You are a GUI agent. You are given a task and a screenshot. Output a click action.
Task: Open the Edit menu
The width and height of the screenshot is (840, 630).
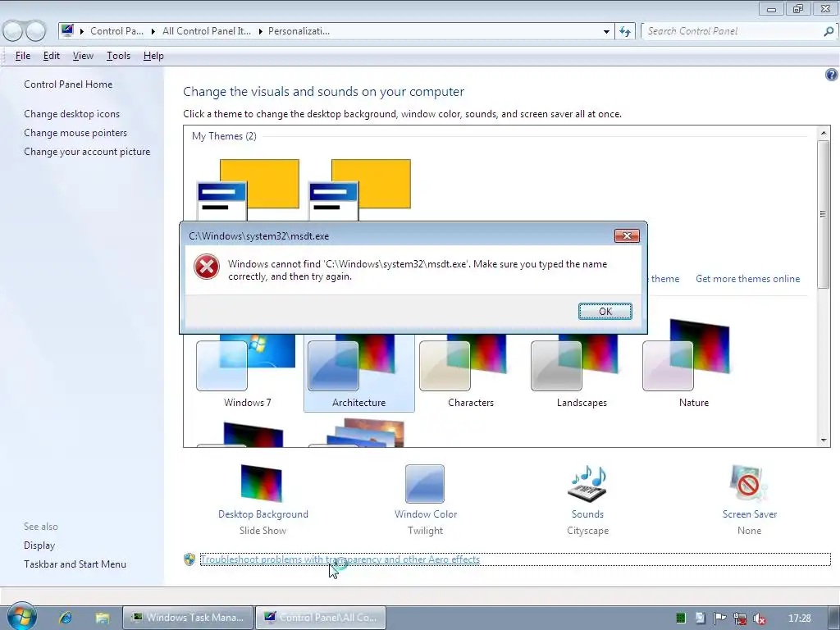(x=52, y=56)
